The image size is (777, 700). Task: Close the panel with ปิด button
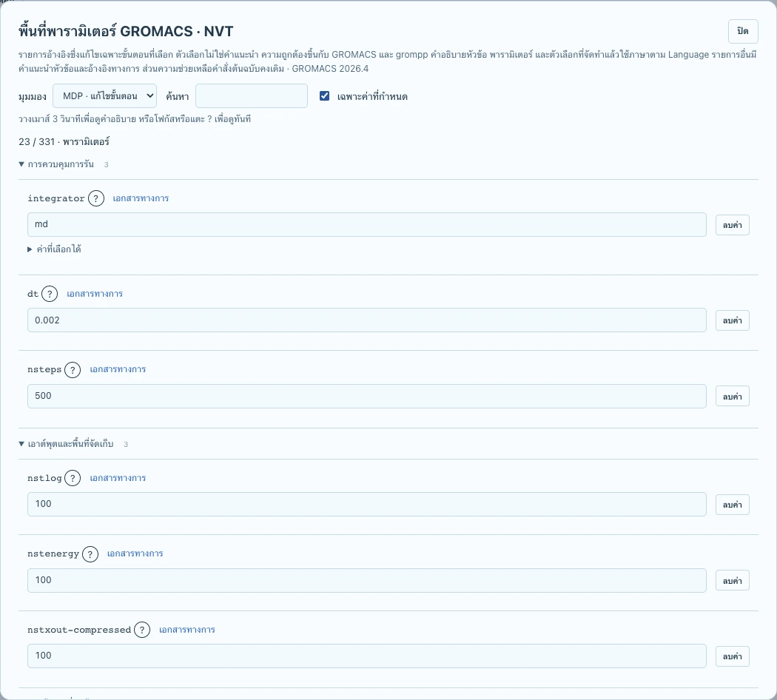point(743,32)
